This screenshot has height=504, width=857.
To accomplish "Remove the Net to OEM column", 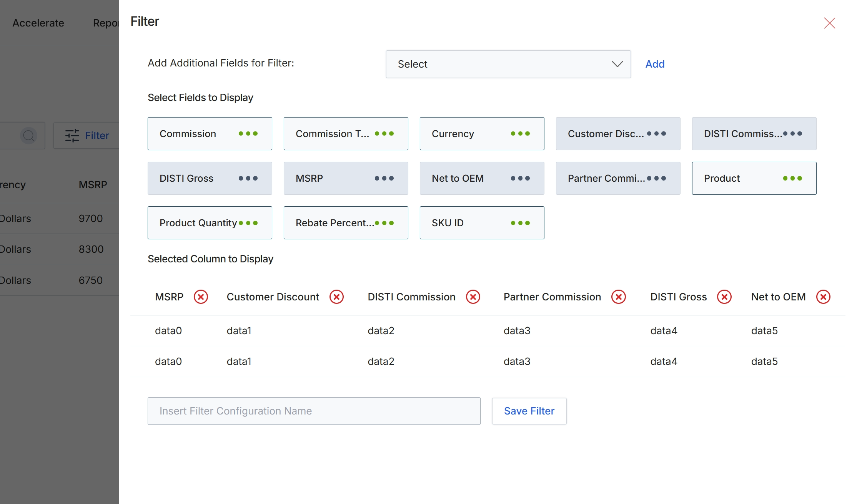I will (823, 297).
